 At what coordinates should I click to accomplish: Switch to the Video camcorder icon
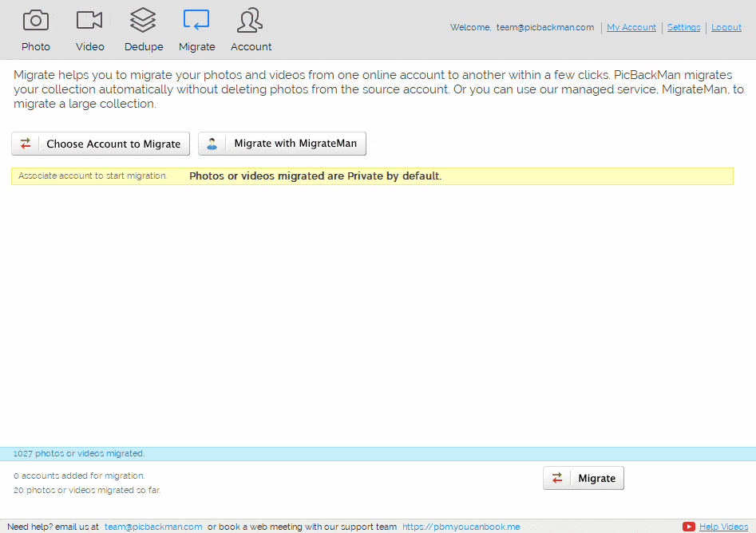tap(89, 20)
